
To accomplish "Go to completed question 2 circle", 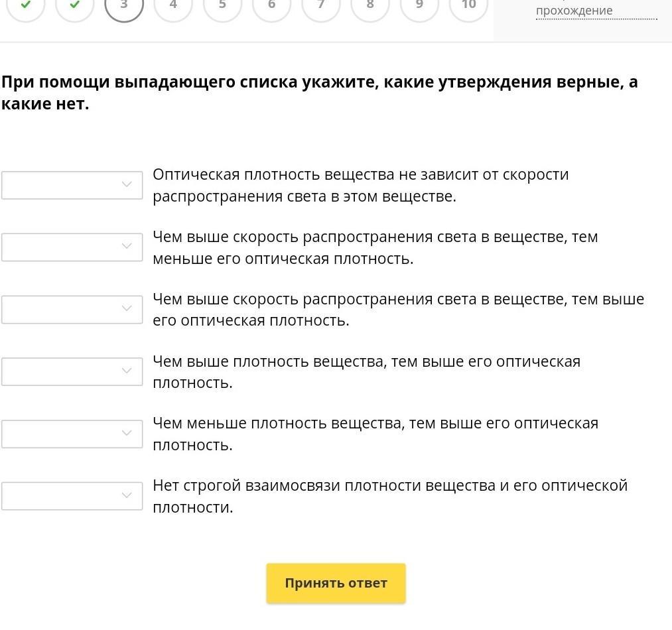I will point(74,6).
